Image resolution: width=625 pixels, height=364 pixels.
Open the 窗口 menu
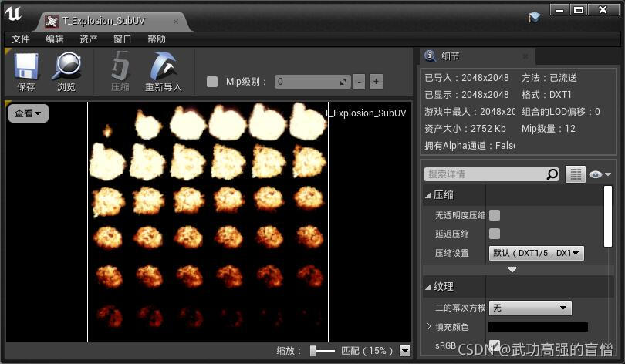pyautogui.click(x=123, y=39)
